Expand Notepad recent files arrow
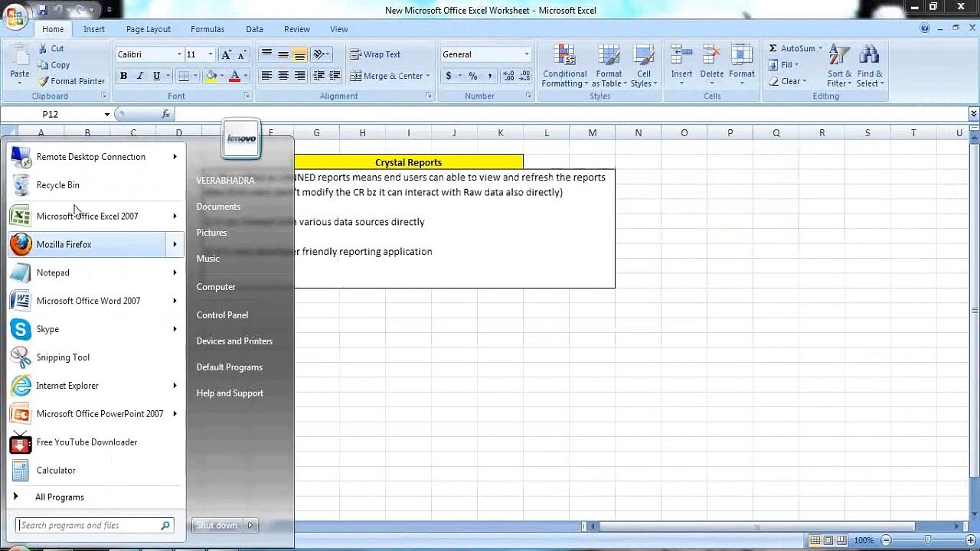The image size is (980, 551). [175, 272]
